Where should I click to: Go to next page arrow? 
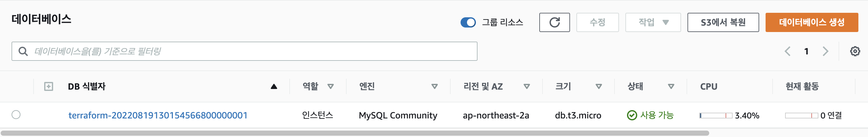coord(825,52)
